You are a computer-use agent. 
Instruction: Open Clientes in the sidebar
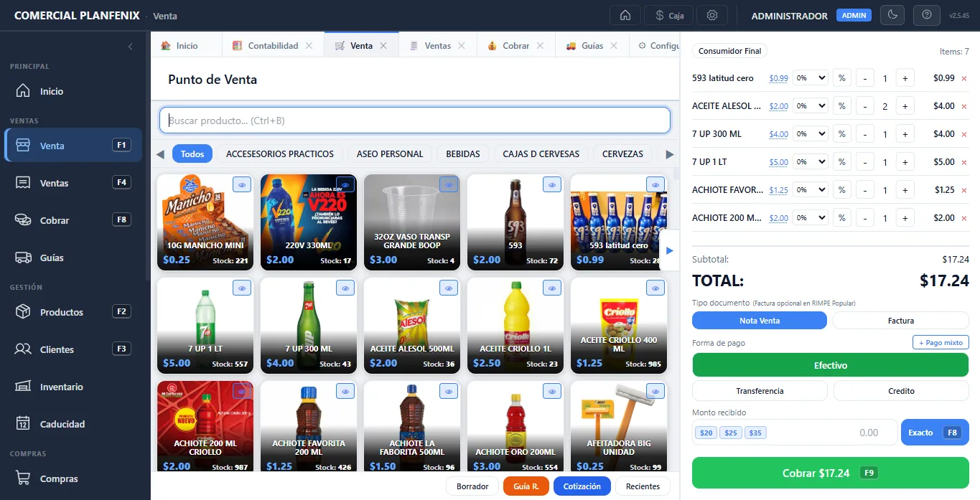pyautogui.click(x=75, y=349)
